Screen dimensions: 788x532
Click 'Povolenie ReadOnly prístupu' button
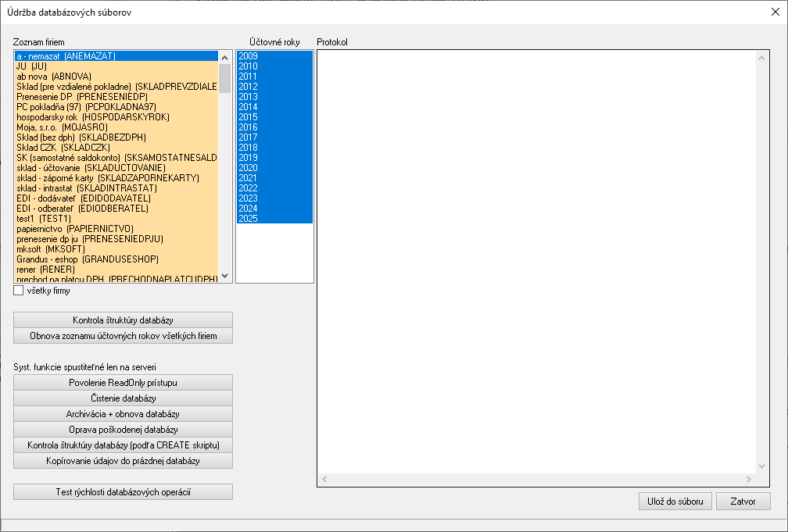click(123, 383)
